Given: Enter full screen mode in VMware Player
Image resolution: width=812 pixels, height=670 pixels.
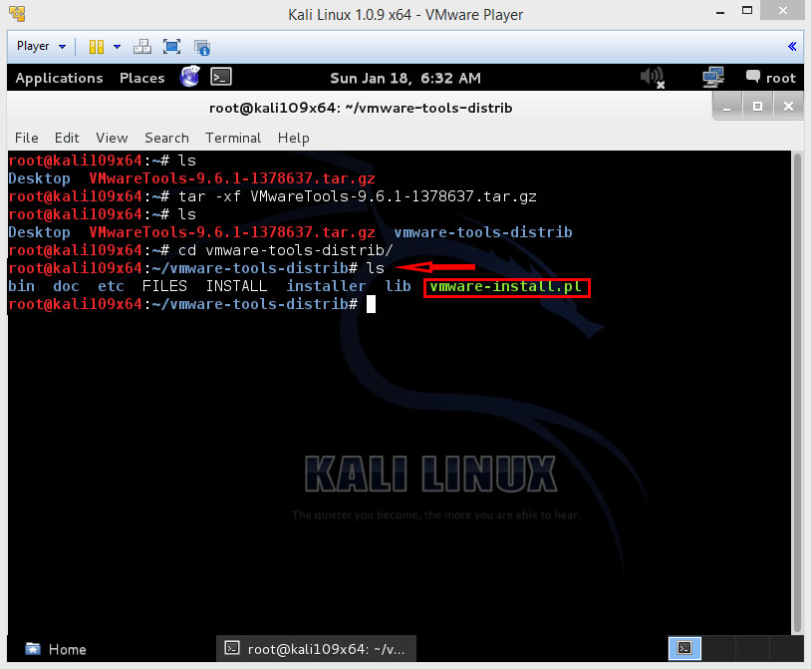Looking at the screenshot, I should [x=172, y=47].
